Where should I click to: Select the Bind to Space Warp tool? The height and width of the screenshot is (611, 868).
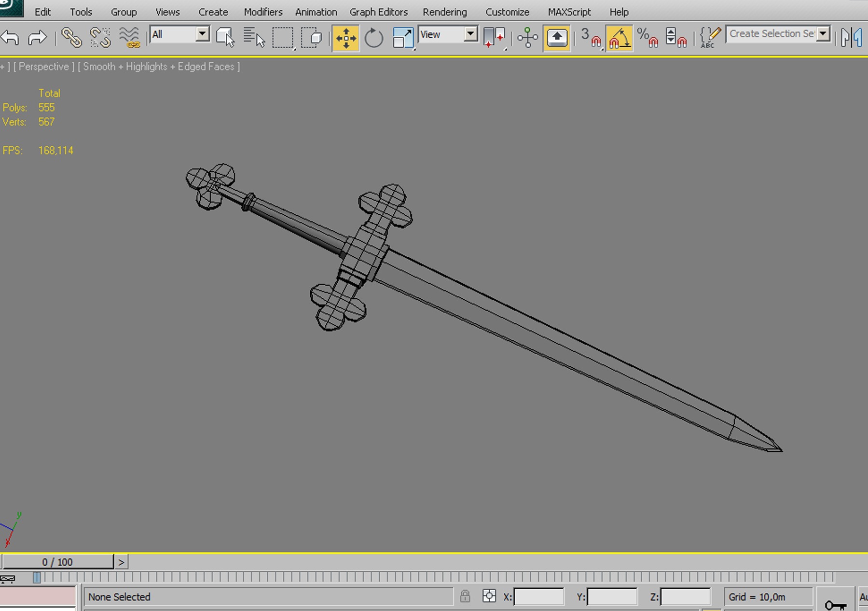click(x=129, y=37)
